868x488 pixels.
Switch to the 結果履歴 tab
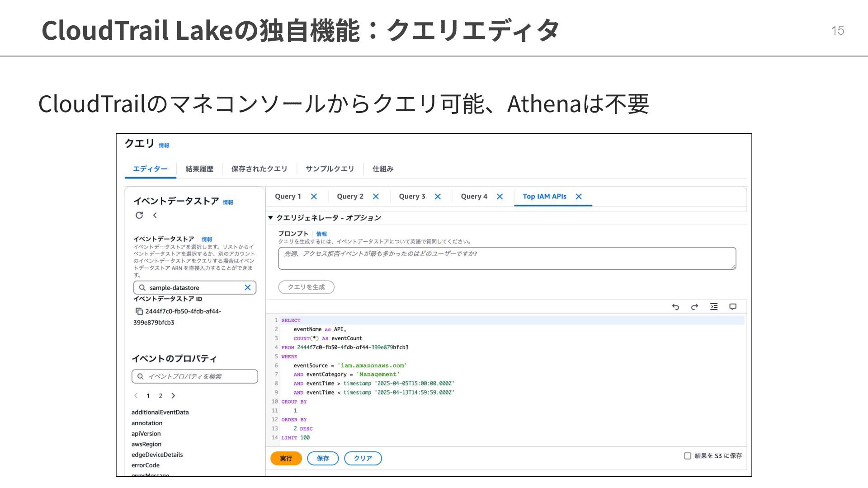coord(199,169)
